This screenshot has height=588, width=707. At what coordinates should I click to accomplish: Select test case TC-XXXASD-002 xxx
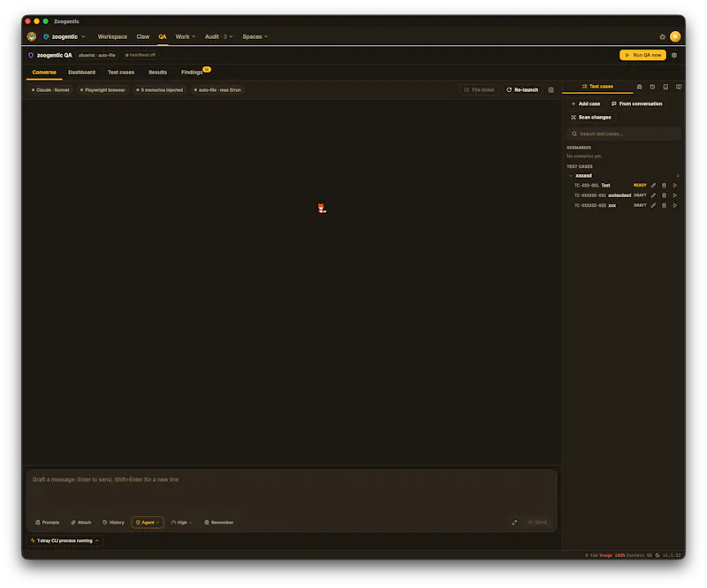(595, 205)
